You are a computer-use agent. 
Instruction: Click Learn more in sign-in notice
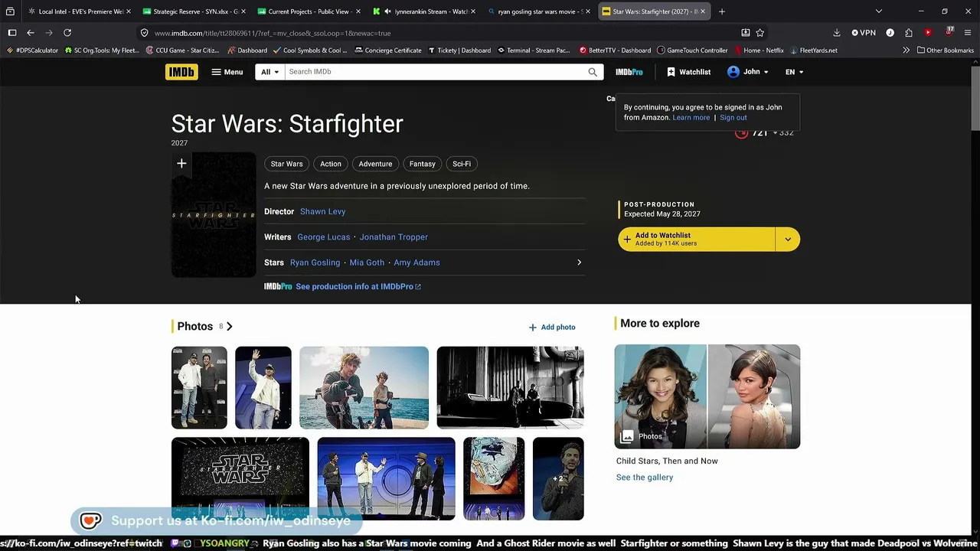(x=691, y=117)
